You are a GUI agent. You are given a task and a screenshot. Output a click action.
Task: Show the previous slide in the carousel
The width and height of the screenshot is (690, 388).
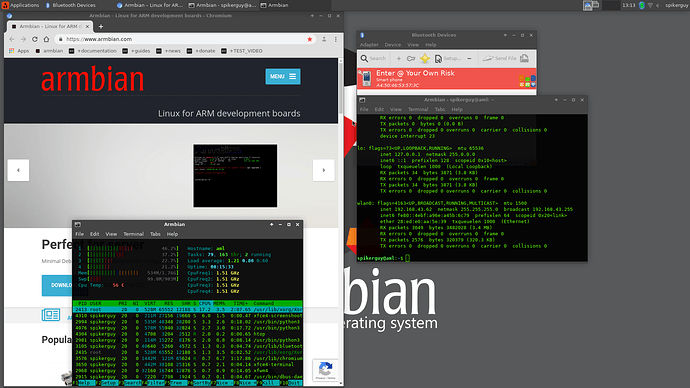click(x=18, y=170)
